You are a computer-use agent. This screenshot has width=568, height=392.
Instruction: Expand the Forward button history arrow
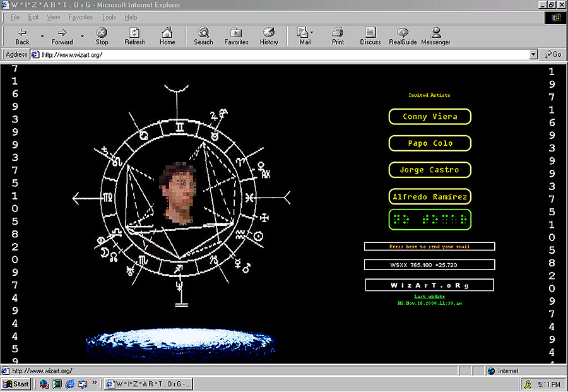point(82,36)
